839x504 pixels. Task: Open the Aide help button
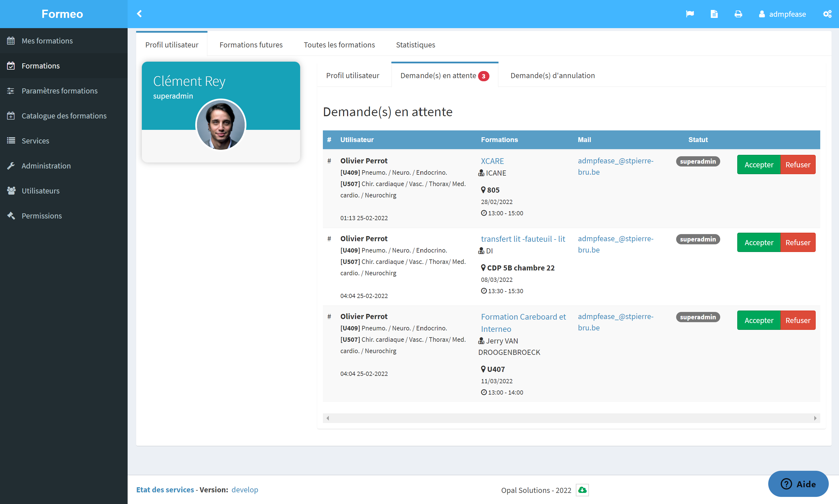pyautogui.click(x=798, y=484)
